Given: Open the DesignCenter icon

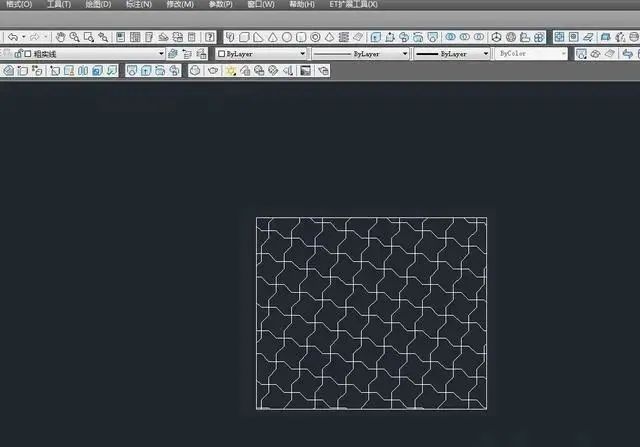Looking at the screenshot, I should click(135, 37).
